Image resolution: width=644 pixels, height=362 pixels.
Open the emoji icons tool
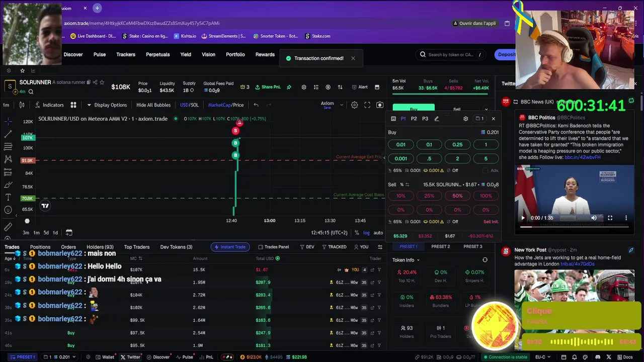pos(8,210)
